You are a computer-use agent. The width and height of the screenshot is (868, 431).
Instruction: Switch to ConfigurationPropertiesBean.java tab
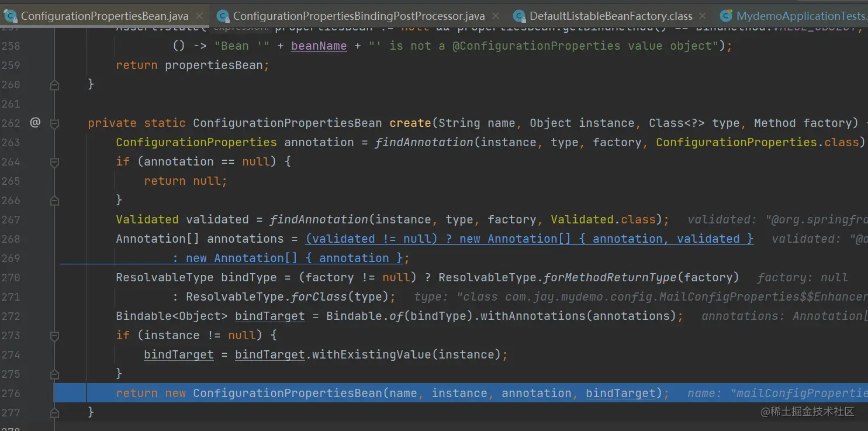click(105, 16)
